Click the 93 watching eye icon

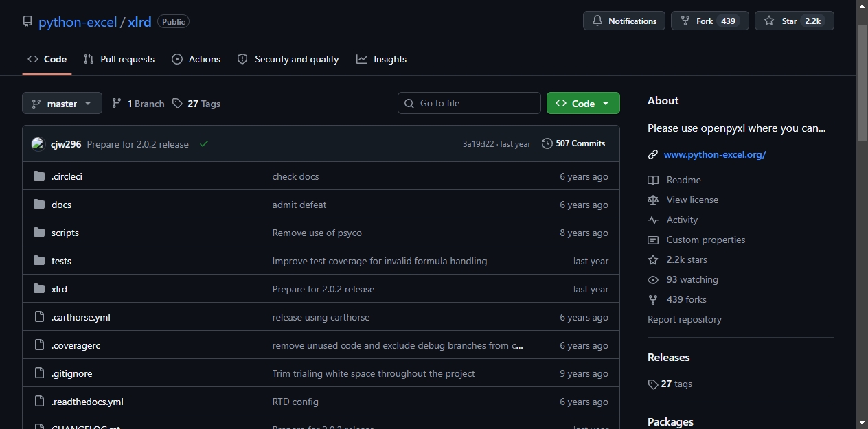[653, 279]
